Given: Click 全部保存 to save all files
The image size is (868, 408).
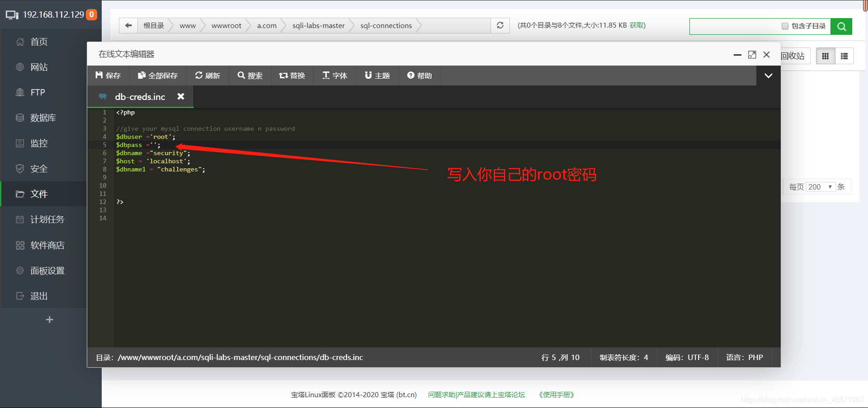Looking at the screenshot, I should [158, 76].
